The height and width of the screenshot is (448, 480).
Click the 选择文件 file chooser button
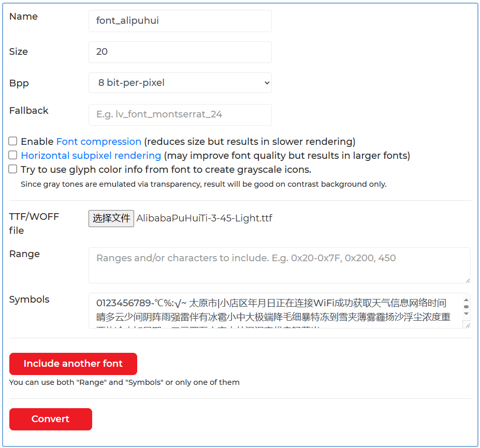(111, 218)
